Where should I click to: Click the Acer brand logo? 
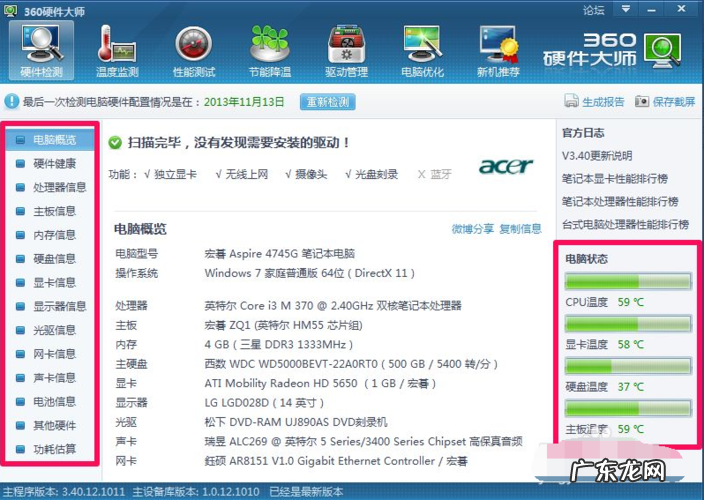pos(506,166)
